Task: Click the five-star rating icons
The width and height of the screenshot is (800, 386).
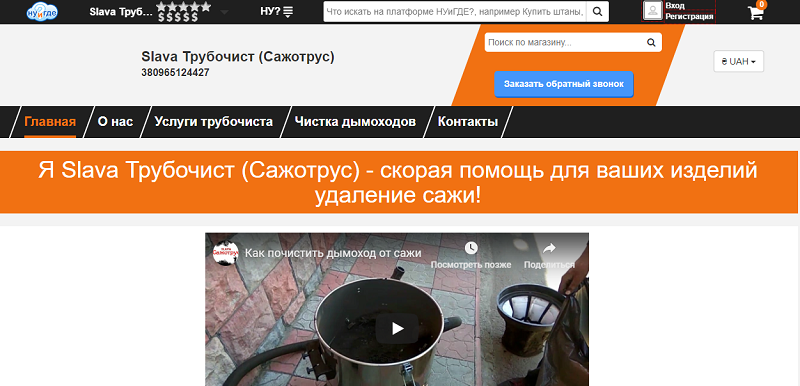Action: click(184, 6)
